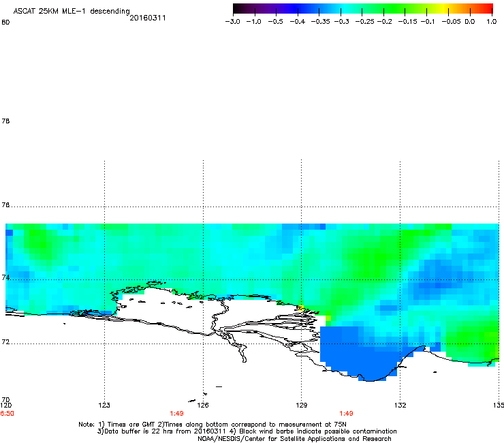The height and width of the screenshot is (443, 504).
Task: Click the red time label 6:50
Action: click(x=7, y=414)
